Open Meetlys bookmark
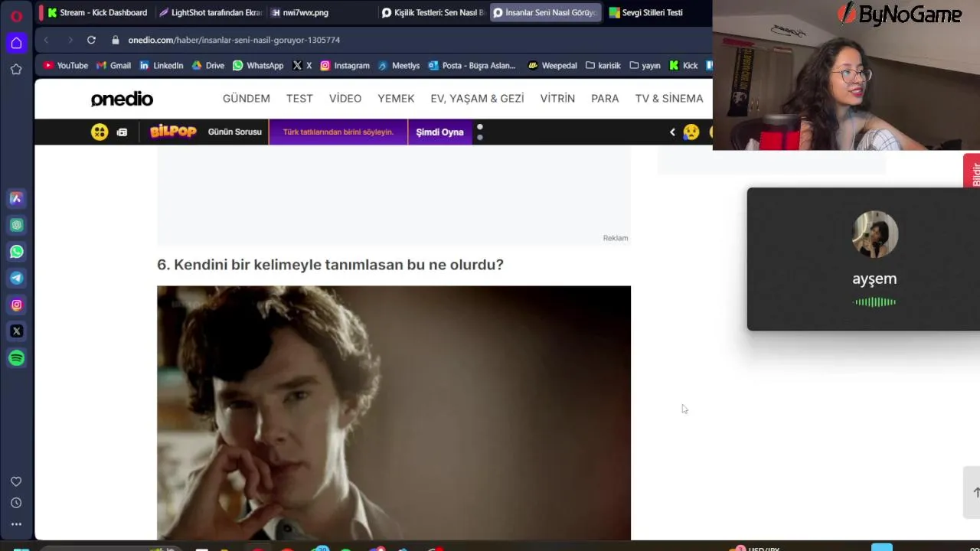 click(x=399, y=66)
